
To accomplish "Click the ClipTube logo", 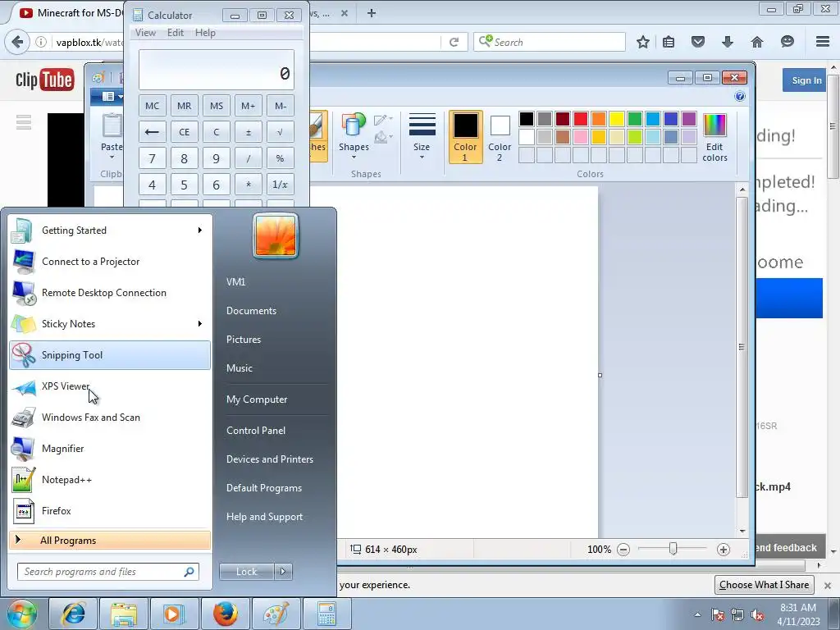I will tap(44, 80).
